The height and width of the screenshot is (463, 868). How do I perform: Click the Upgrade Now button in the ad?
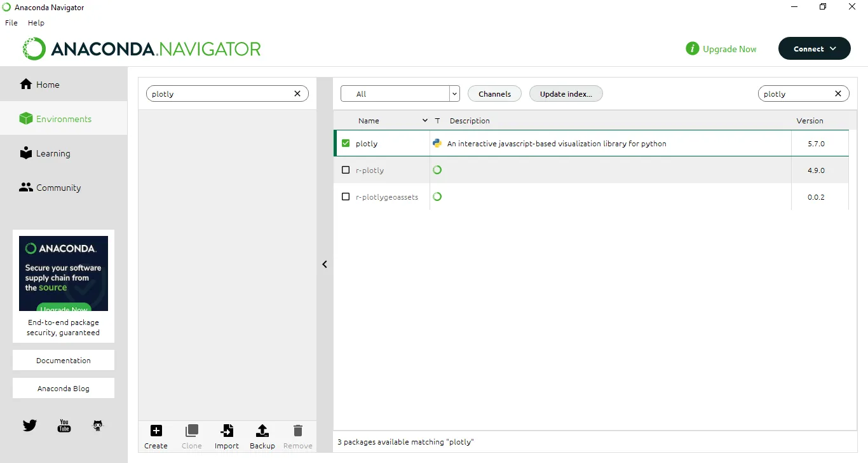64,308
